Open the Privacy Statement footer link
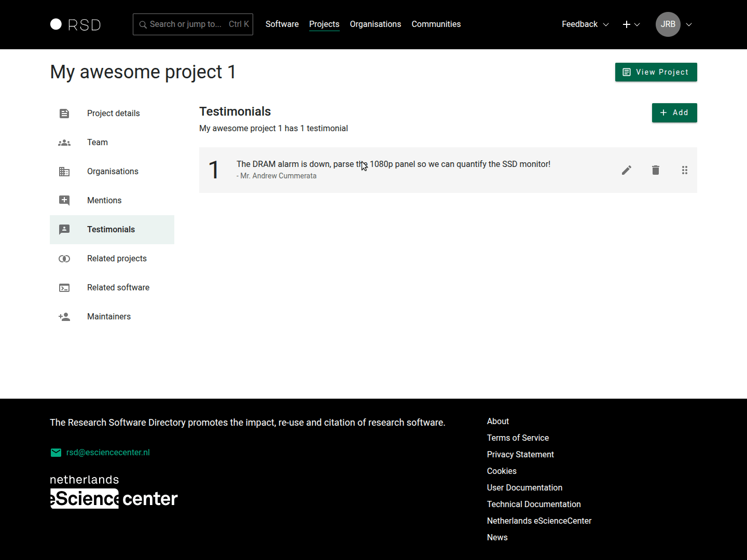Screen dimensions: 747x560 pos(520,455)
